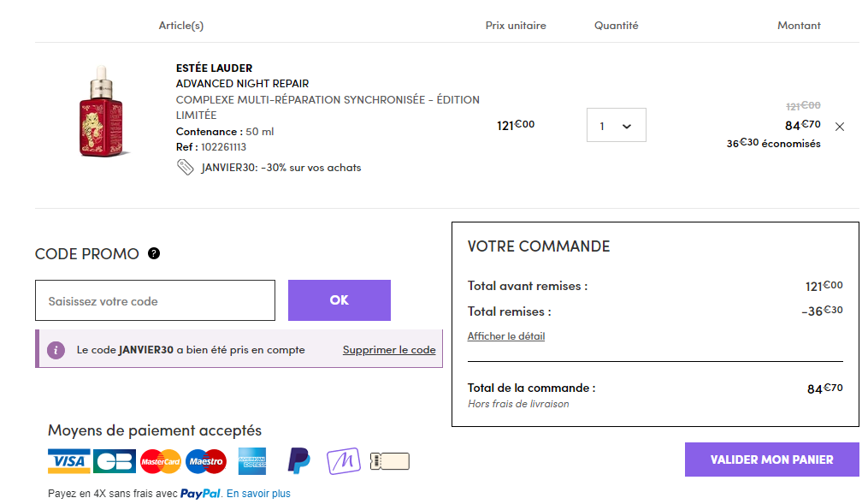Open the code promo help icon
This screenshot has height=504, width=868.
tap(154, 253)
